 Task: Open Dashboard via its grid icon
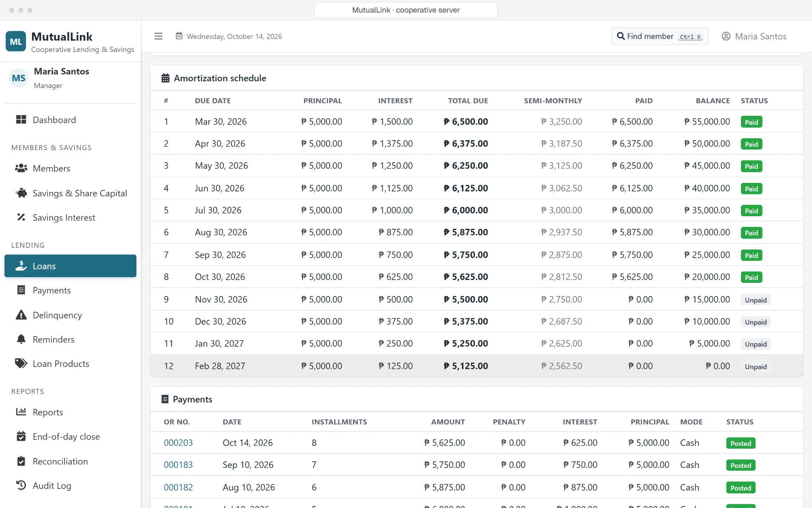point(21,119)
